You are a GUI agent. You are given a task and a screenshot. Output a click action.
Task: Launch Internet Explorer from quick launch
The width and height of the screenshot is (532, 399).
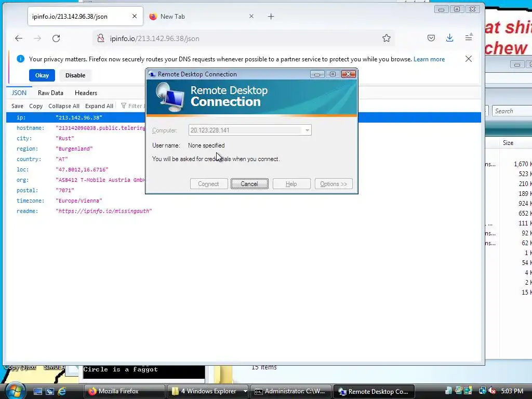pos(62,391)
